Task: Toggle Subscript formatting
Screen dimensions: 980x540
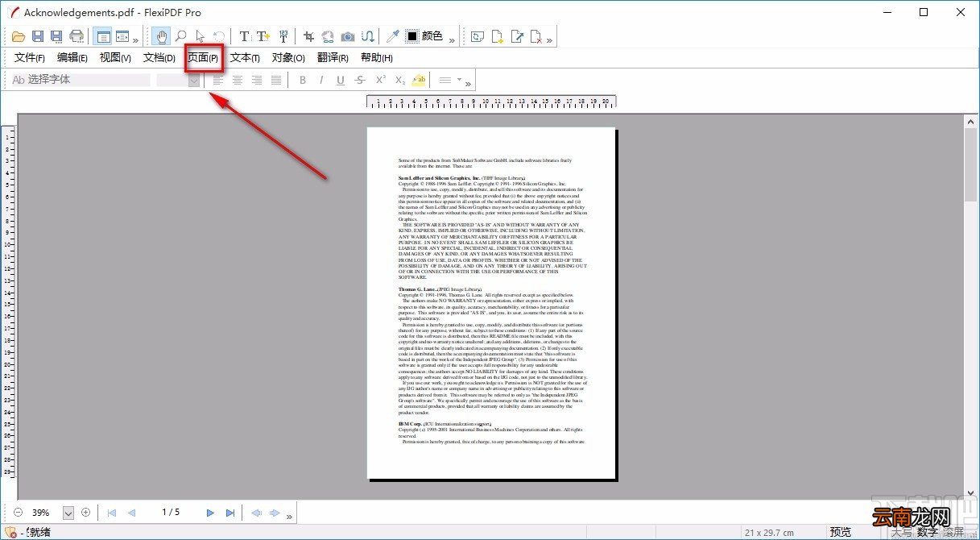Action: tap(400, 80)
